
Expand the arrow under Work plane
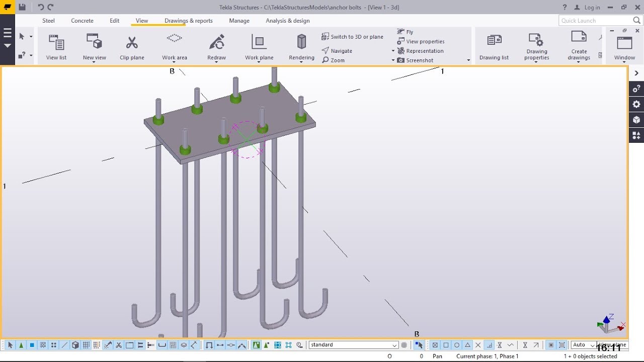tap(259, 62)
